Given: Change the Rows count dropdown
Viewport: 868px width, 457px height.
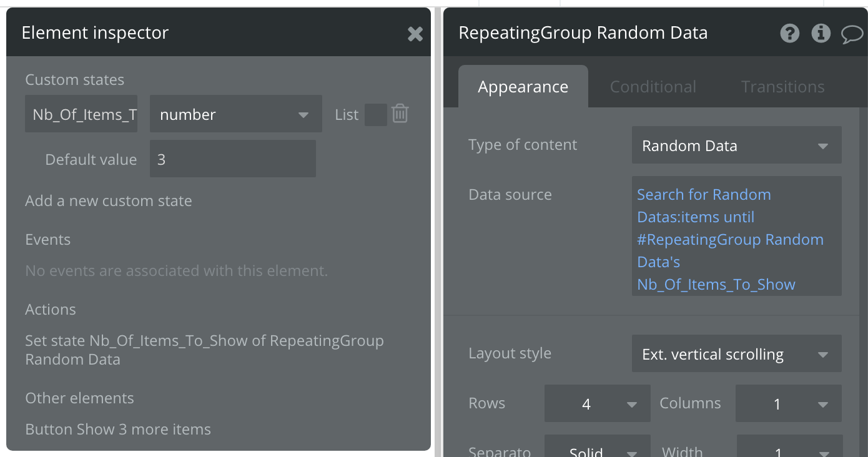Looking at the screenshot, I should pos(598,404).
